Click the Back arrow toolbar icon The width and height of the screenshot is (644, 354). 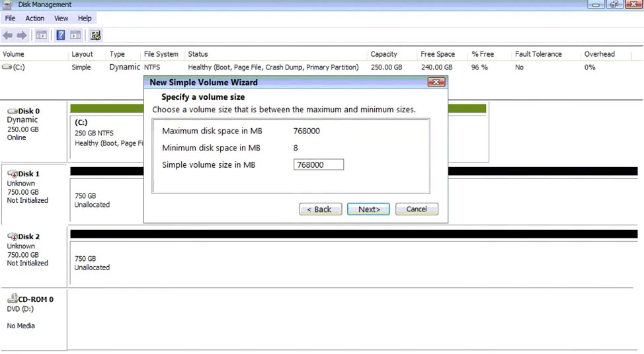(x=8, y=35)
